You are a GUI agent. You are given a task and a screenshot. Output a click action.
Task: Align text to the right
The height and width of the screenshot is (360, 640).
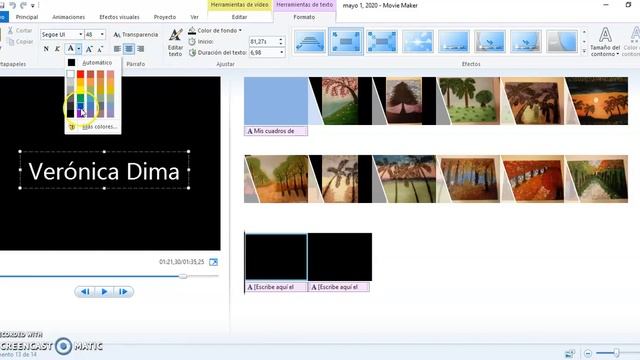tap(140, 49)
